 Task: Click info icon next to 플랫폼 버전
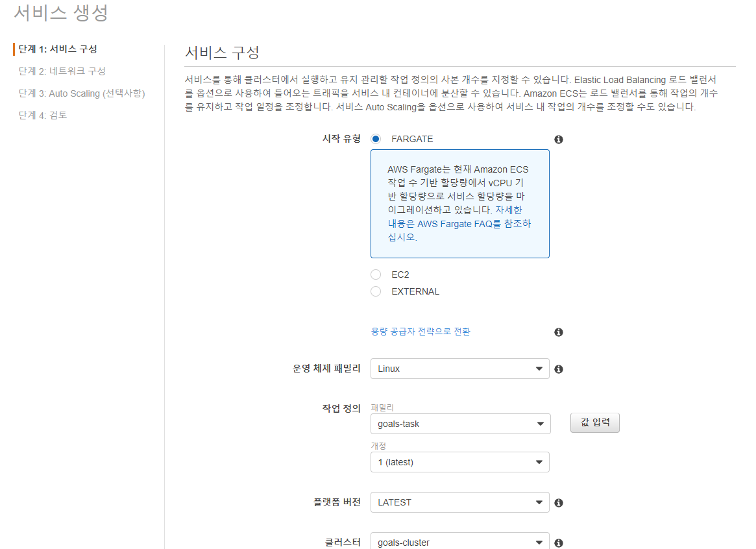click(x=558, y=503)
